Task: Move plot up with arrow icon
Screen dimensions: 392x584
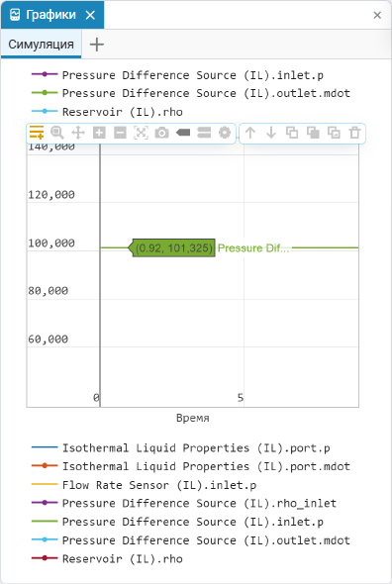Action: click(x=250, y=133)
